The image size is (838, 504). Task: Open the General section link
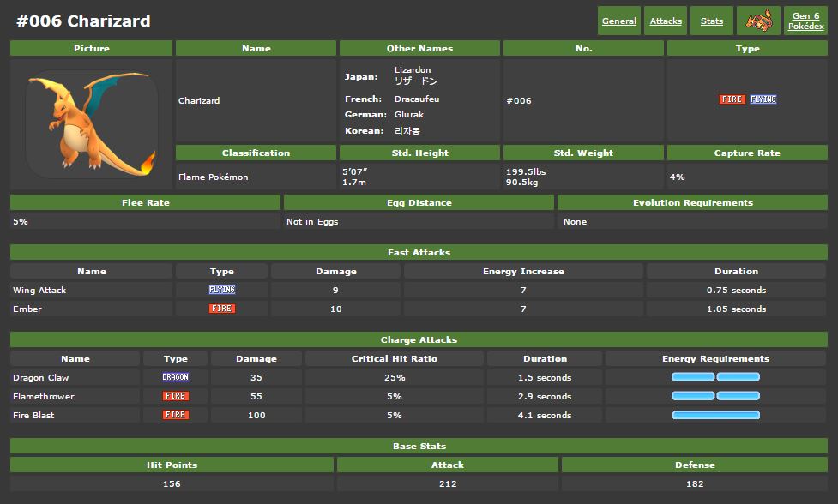point(619,21)
